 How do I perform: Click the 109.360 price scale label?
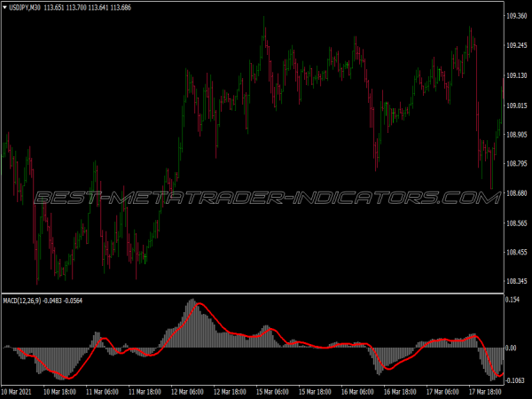517,16
